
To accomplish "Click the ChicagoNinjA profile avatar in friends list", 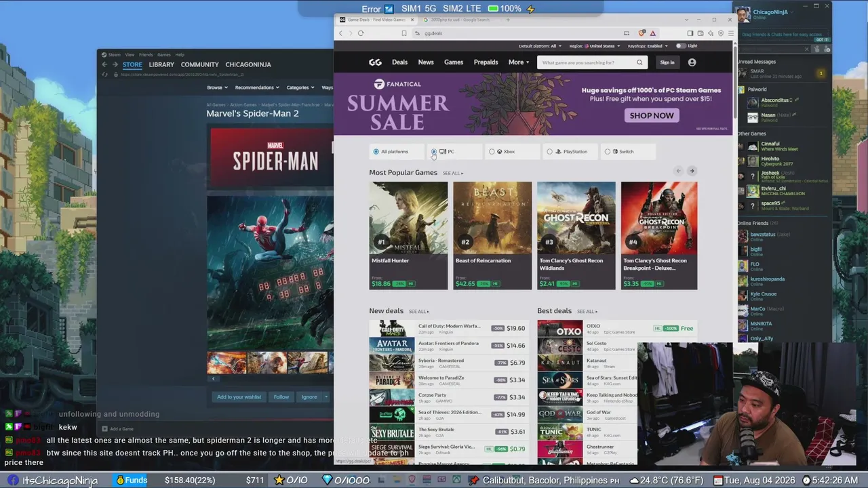I will tap(744, 14).
